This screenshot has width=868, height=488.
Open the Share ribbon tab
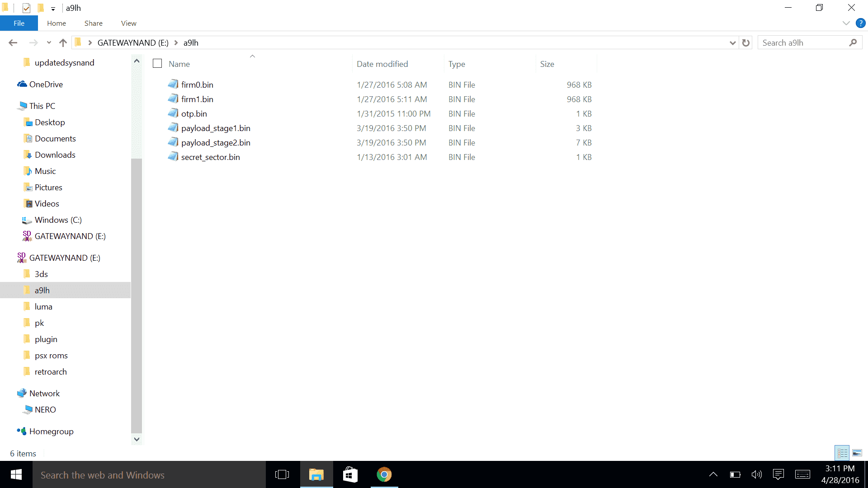[x=94, y=23]
